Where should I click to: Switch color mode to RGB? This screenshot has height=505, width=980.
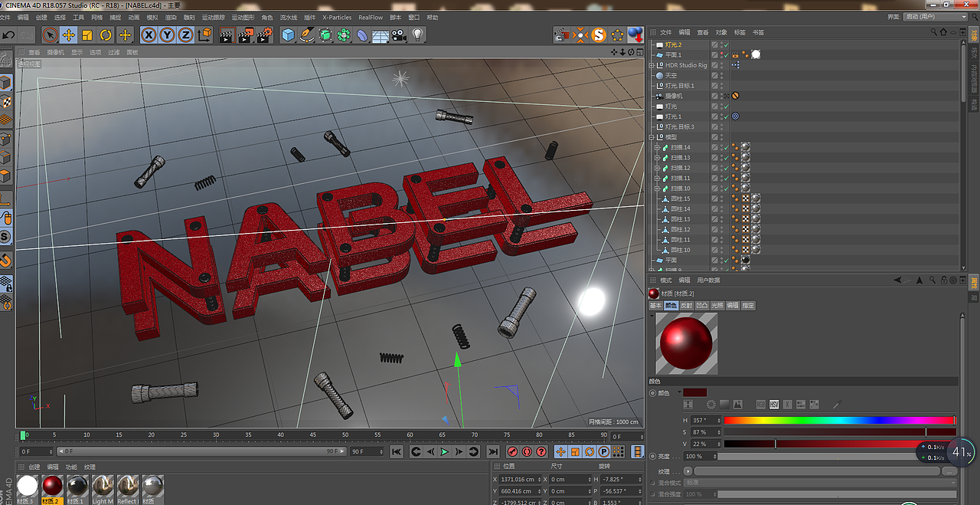(x=761, y=405)
